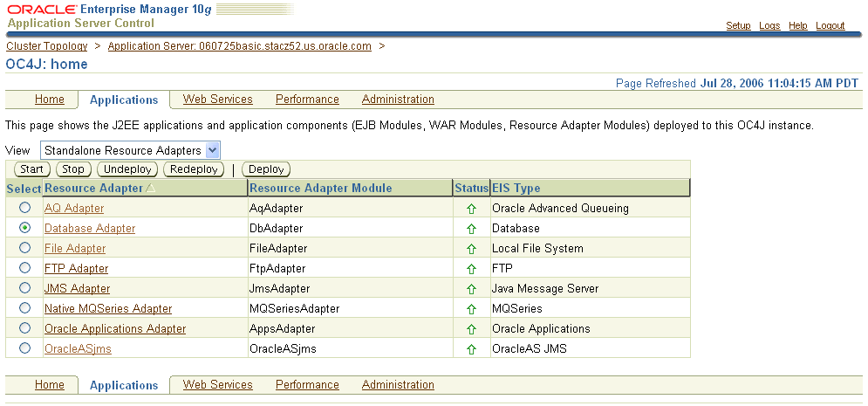Click the green up-arrow status for AQ Adapter
868x406 pixels.
pos(471,209)
